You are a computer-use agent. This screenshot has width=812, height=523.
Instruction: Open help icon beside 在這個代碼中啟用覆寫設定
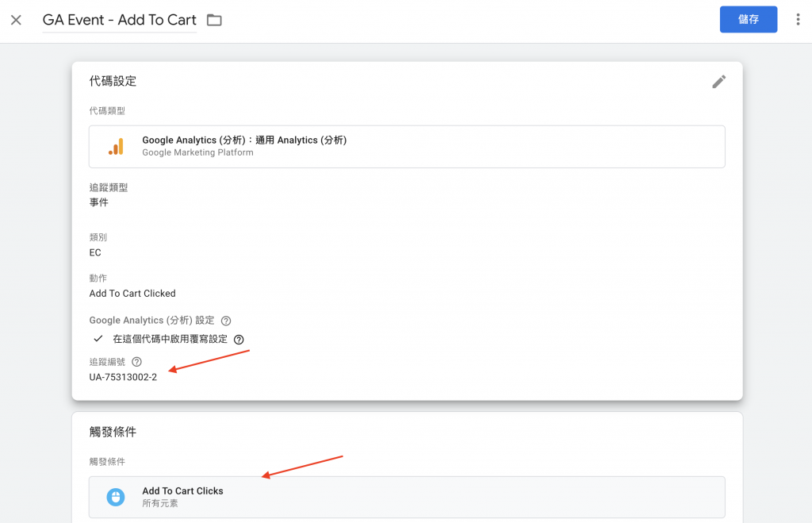pos(239,340)
